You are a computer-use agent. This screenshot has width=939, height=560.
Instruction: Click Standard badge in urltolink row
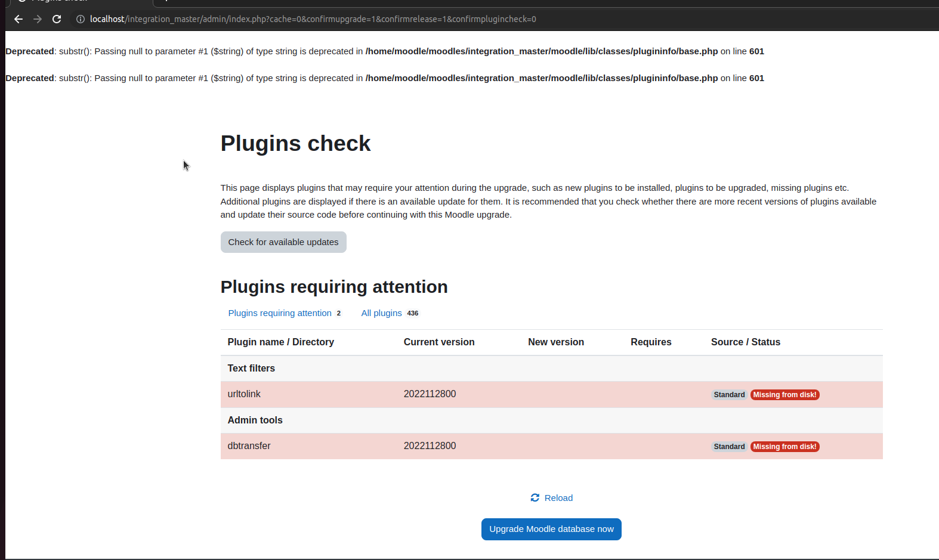tap(729, 395)
